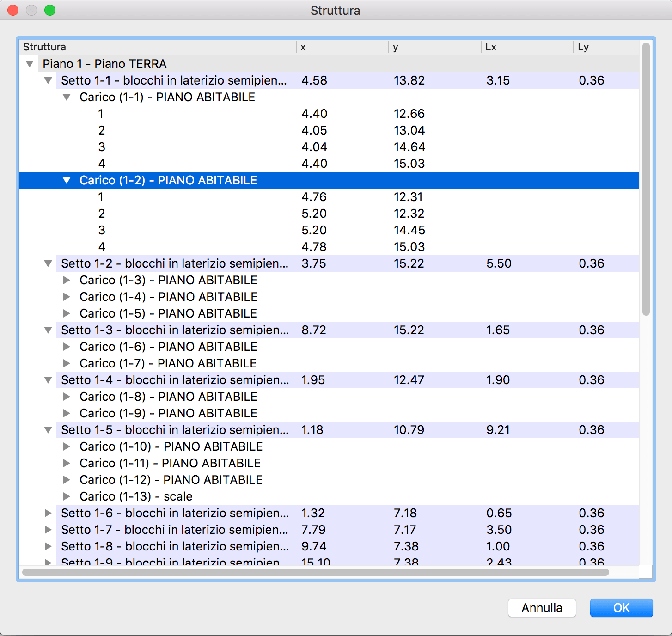Select Carico (1-11) - PIANO ABITABILE label

[170, 463]
